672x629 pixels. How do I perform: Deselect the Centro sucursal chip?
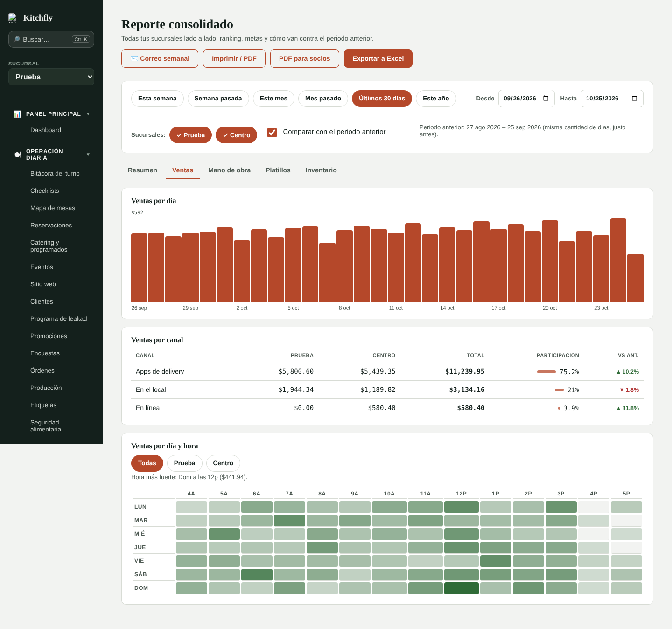236,135
